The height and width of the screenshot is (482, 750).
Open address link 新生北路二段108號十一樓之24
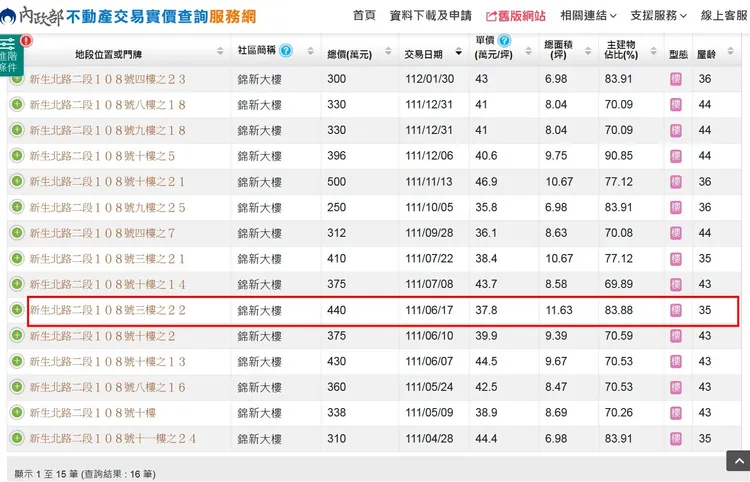click(x=112, y=438)
